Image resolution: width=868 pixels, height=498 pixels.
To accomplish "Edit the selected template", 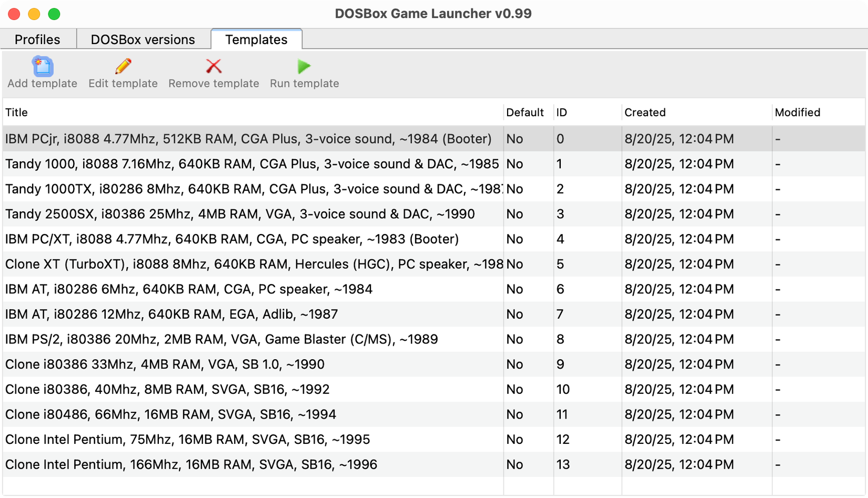I will click(x=123, y=73).
